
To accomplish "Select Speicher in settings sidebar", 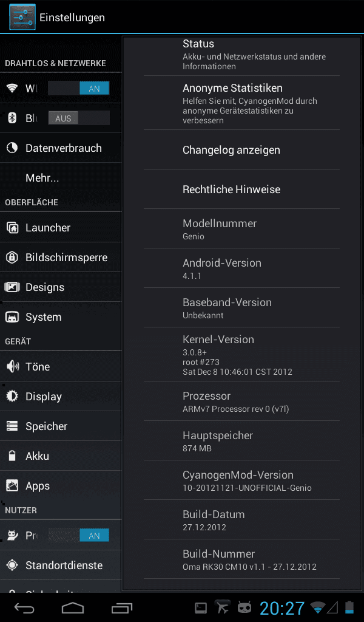I will click(61, 426).
